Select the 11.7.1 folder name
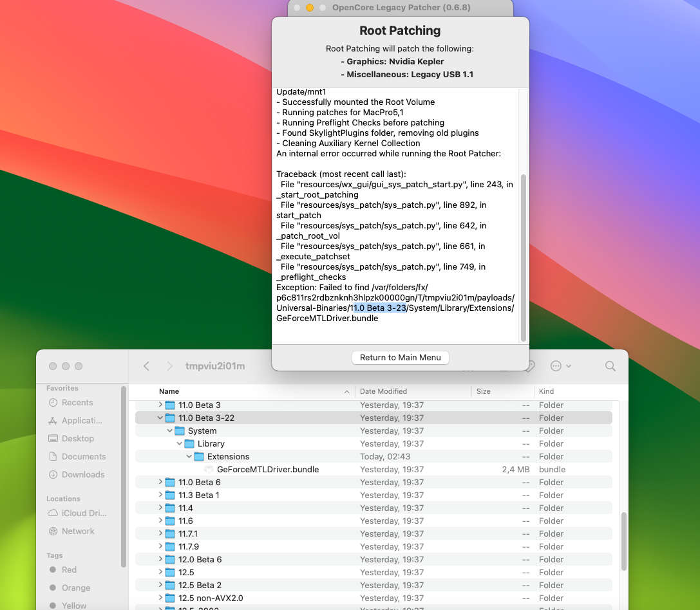This screenshot has width=700, height=610. tap(188, 533)
